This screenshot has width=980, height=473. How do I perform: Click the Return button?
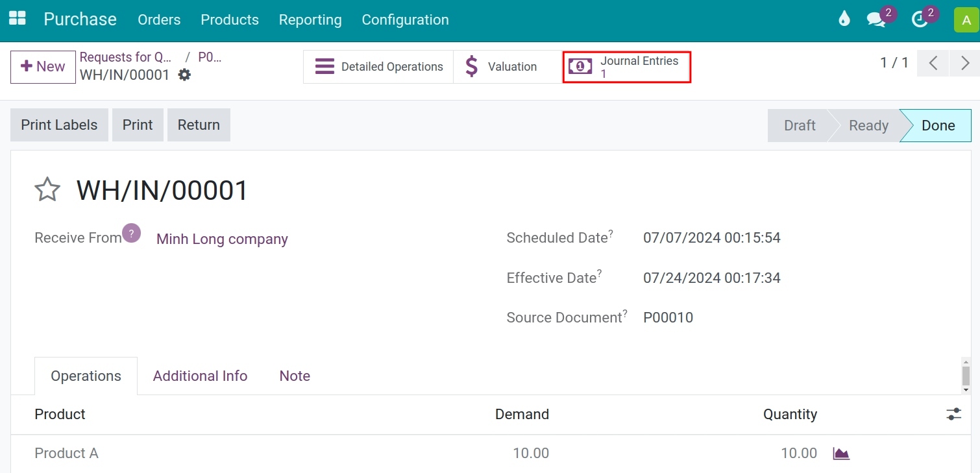click(199, 125)
